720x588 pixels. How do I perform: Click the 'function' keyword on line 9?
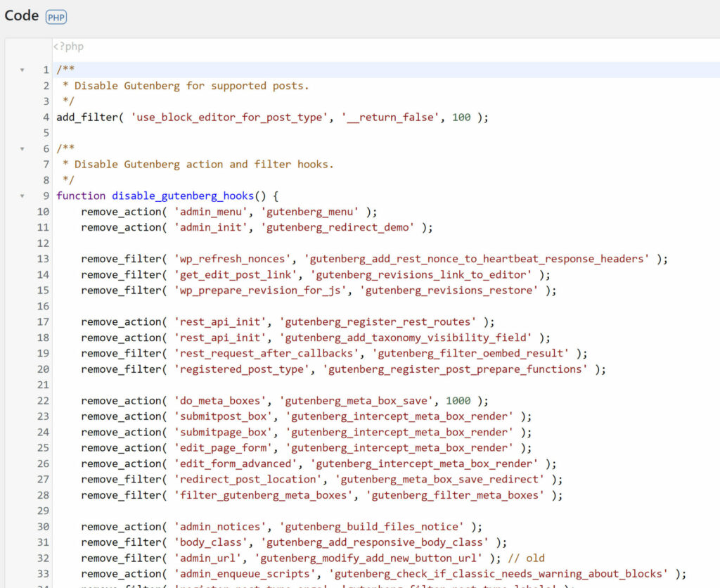pos(81,196)
